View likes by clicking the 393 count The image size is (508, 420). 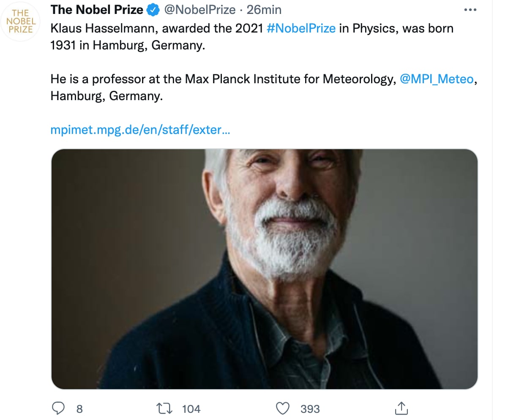pos(310,408)
